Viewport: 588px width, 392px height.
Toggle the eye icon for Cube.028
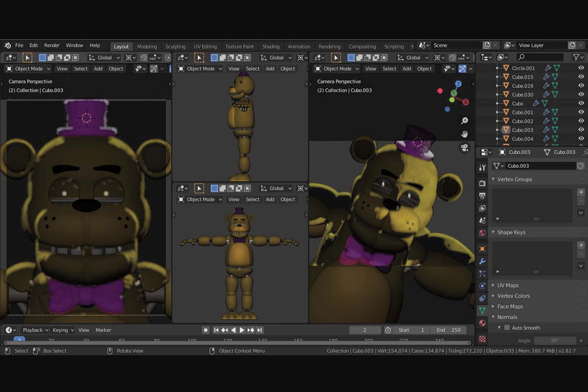(x=581, y=86)
